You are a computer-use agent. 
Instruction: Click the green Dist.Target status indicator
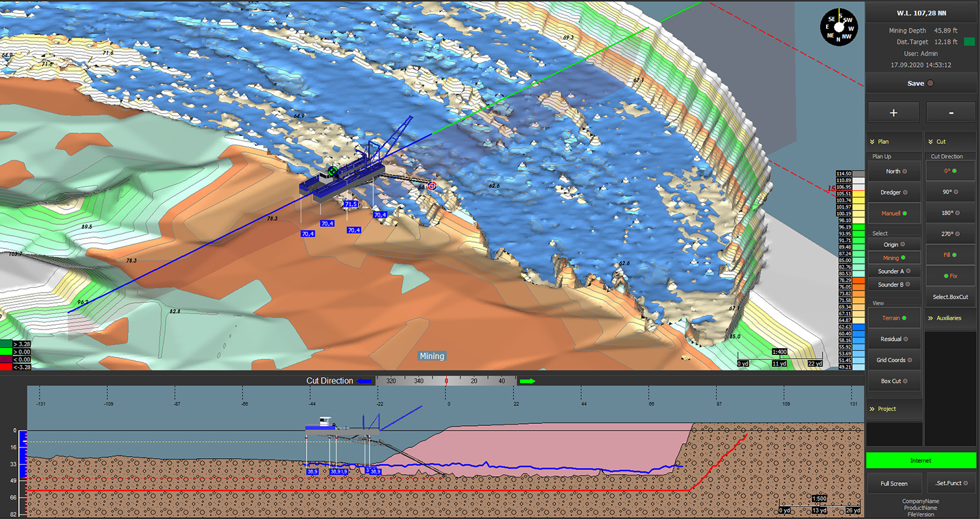point(969,42)
